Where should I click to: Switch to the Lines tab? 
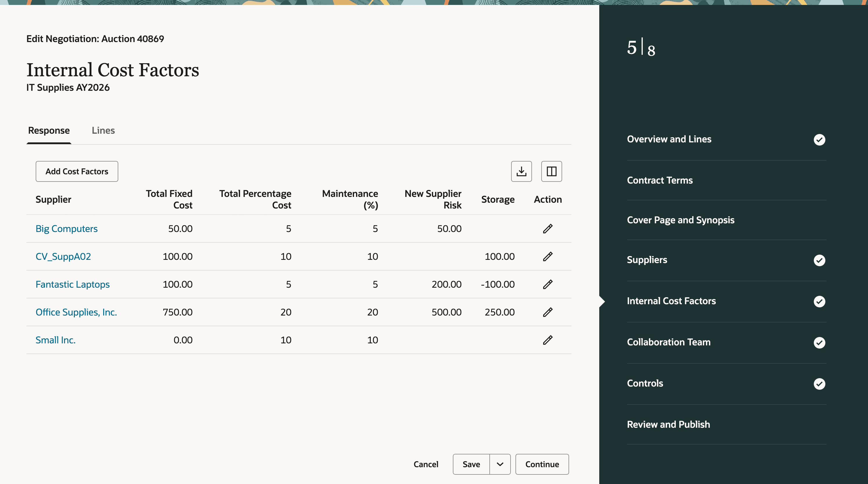tap(103, 130)
